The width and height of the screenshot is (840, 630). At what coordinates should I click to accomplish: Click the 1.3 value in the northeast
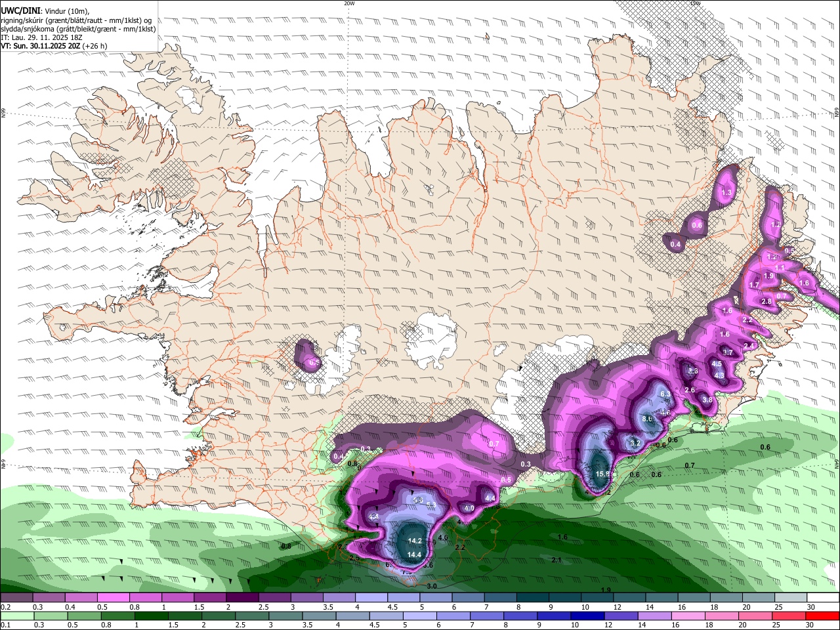point(726,193)
